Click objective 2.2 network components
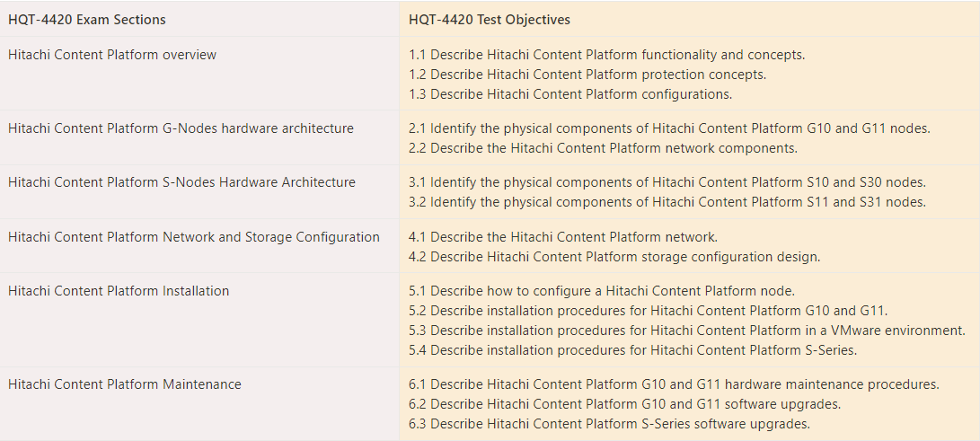This screenshot has width=980, height=441. coord(603,149)
